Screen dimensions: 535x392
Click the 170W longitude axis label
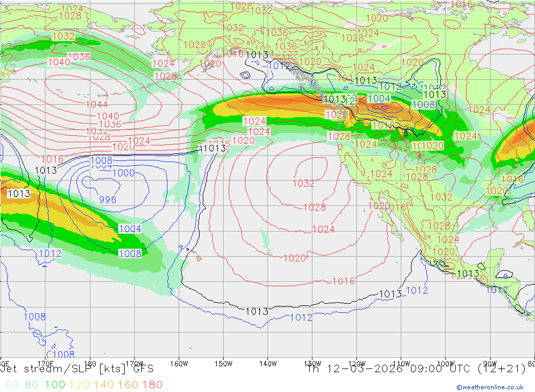point(134,363)
